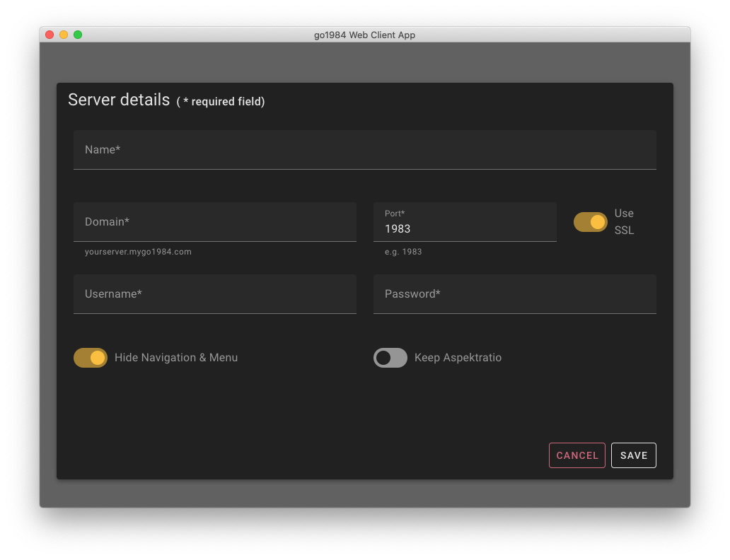Click the 'Hide Navigation & Menu' label

[176, 358]
